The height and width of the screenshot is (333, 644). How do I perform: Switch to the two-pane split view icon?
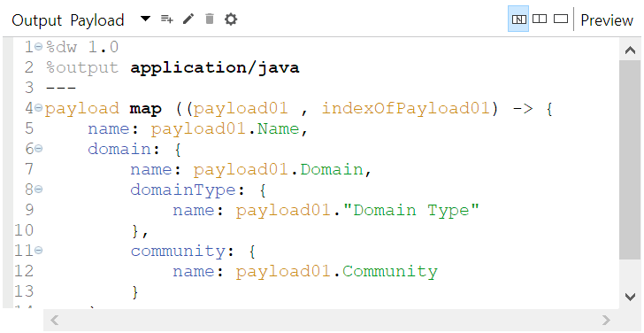(x=540, y=19)
